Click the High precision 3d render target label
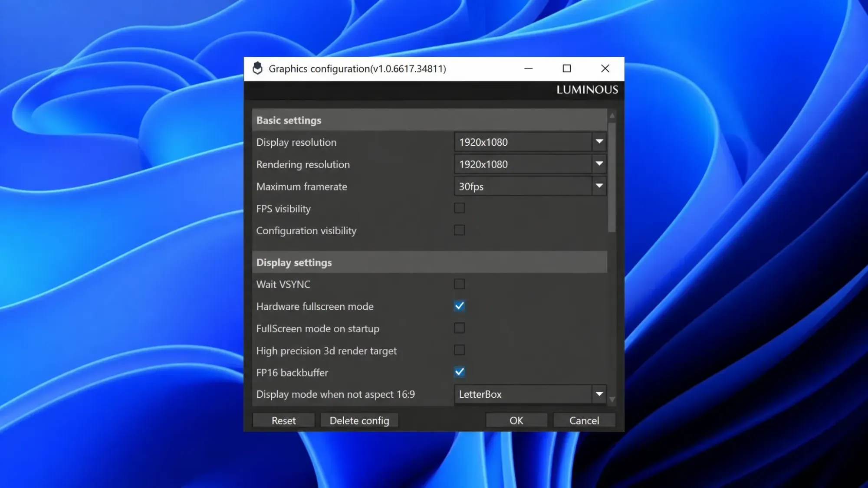The height and width of the screenshot is (488, 868). click(326, 350)
